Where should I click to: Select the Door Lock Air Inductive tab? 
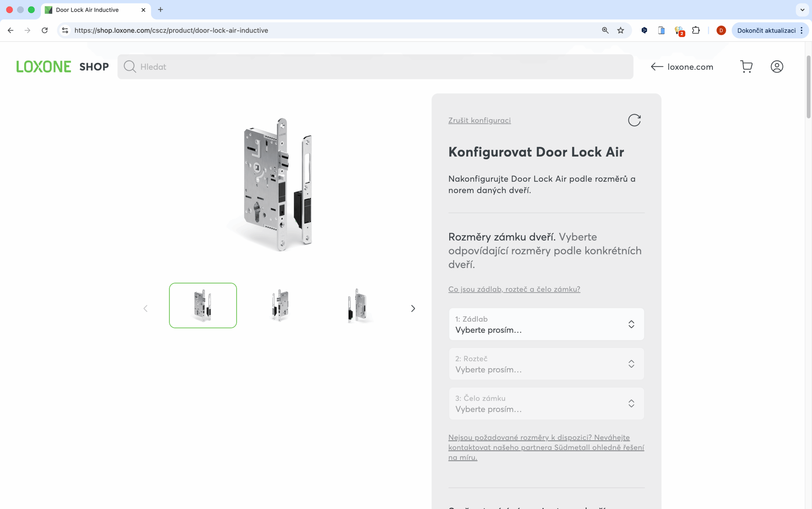click(x=88, y=10)
